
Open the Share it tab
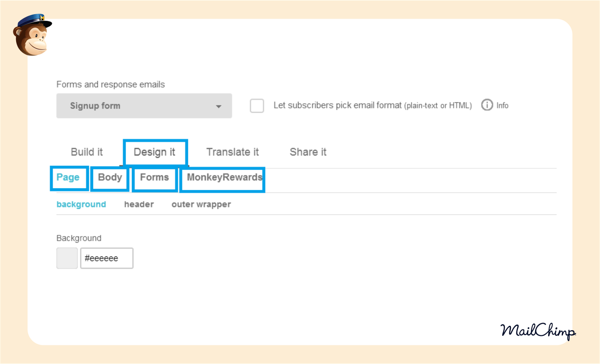click(308, 152)
